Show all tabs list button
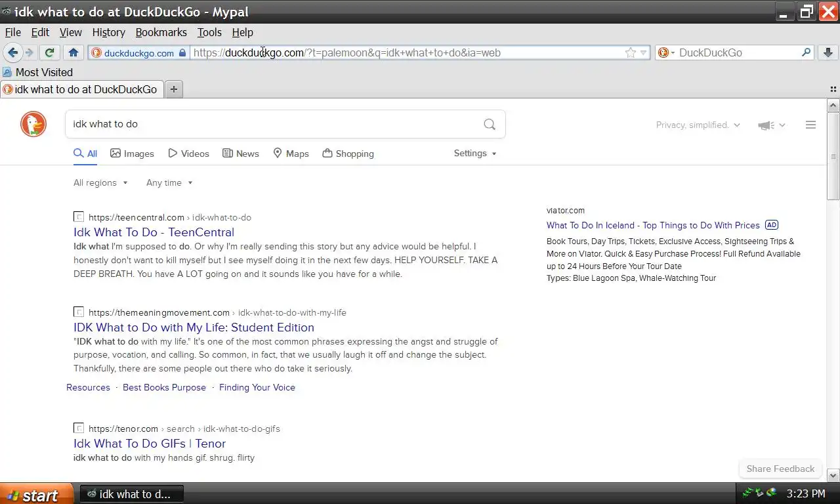Screen dimensions: 840x504 (833, 89)
